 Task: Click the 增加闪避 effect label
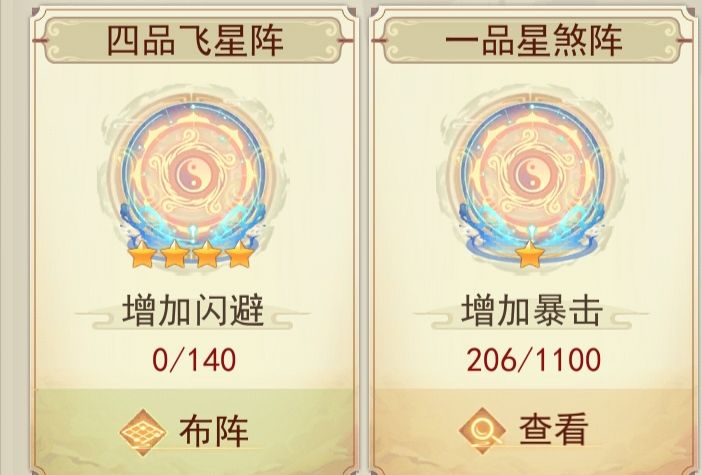(x=193, y=311)
